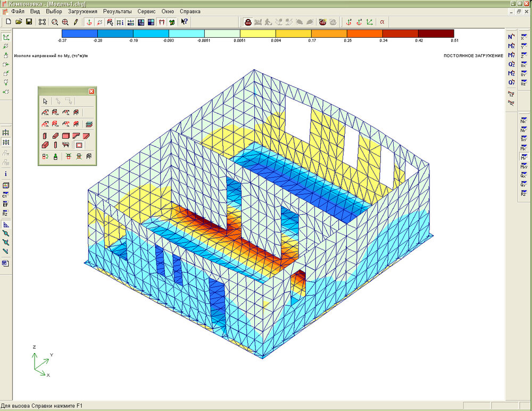Click the darkest blue legend swatch at -0.37
532x411 pixels.
(80, 33)
